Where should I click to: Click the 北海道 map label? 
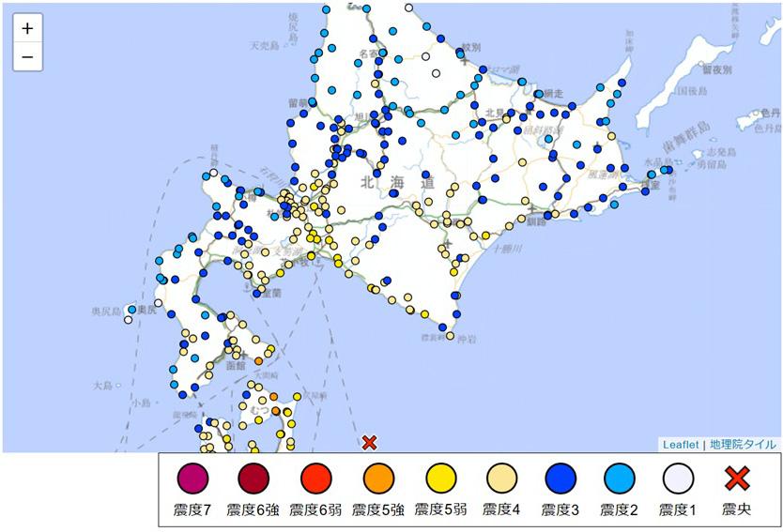point(398,183)
